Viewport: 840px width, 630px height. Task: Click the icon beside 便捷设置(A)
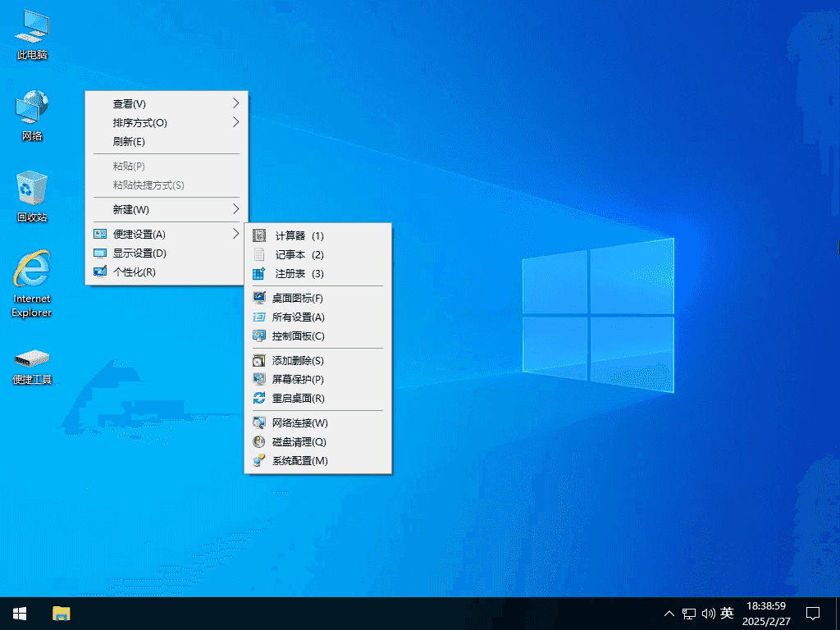[x=100, y=234]
